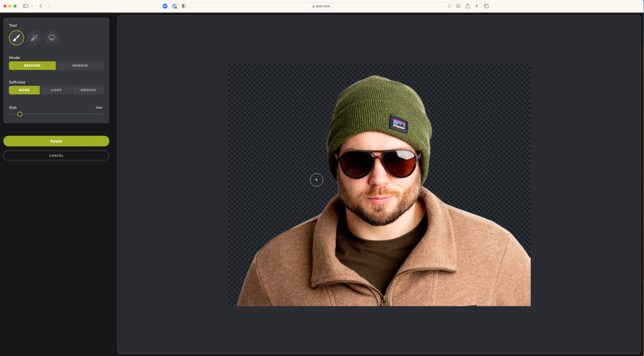This screenshot has width=644, height=356.
Task: Open the Safari Share menu
Action: pyautogui.click(x=467, y=6)
